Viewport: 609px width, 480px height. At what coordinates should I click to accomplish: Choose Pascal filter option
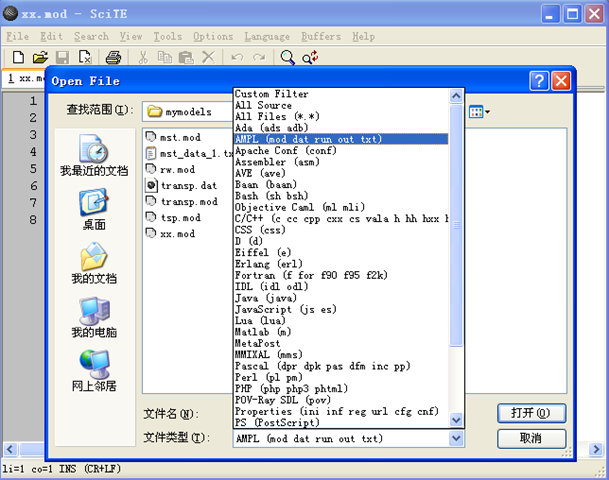click(341, 366)
